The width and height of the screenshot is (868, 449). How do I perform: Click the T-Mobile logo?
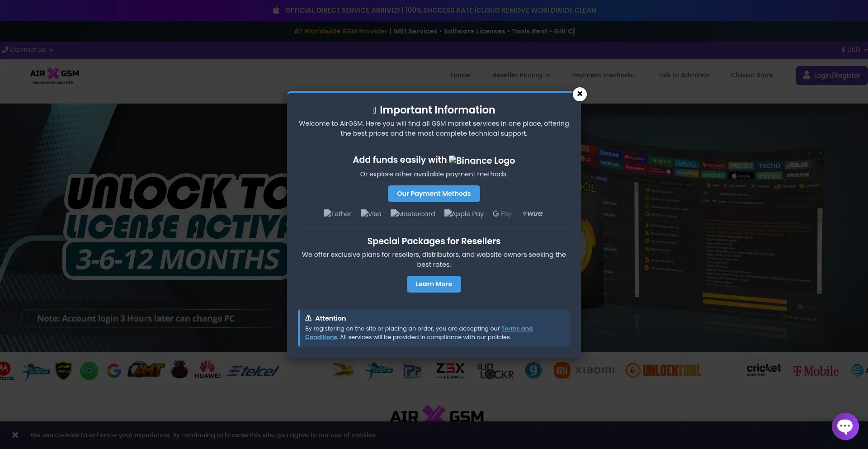(816, 371)
